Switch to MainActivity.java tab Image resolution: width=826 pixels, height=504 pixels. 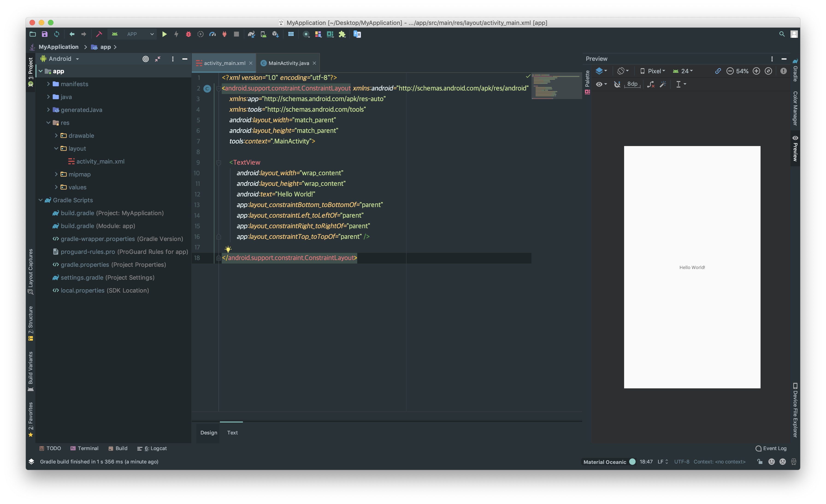pos(288,63)
